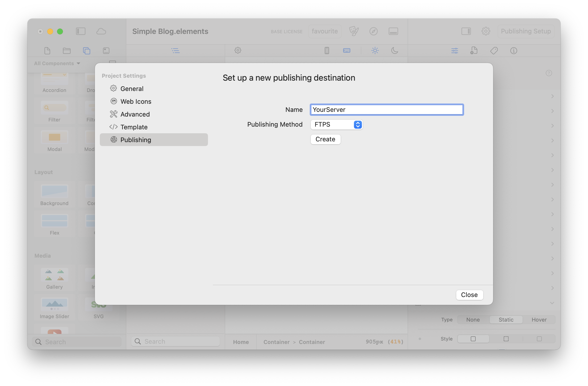Select General in Project Settings
The height and width of the screenshot is (386, 588).
click(x=132, y=89)
